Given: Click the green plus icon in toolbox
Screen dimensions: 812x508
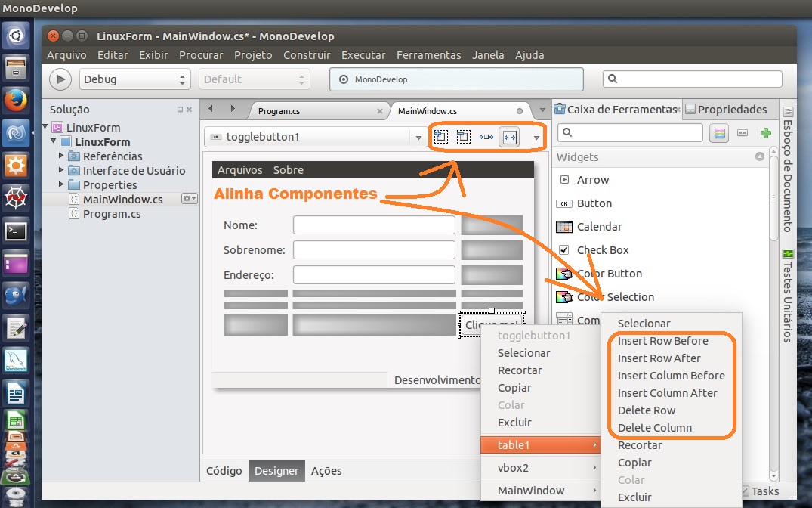Looking at the screenshot, I should pos(765,133).
